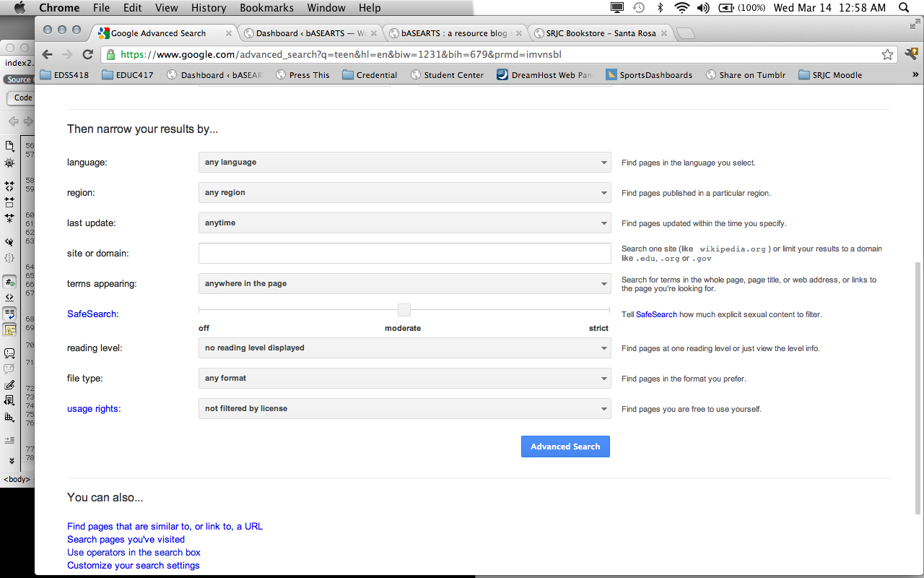This screenshot has height=578, width=924.
Task: Open 'Find pages that are similar to' link
Action: [165, 527]
